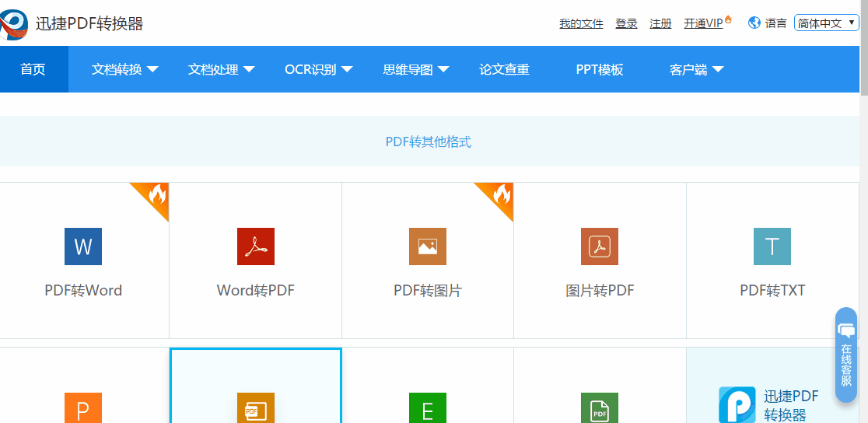The width and height of the screenshot is (868, 423).
Task: Click the 语言 label text
Action: pos(775,23)
